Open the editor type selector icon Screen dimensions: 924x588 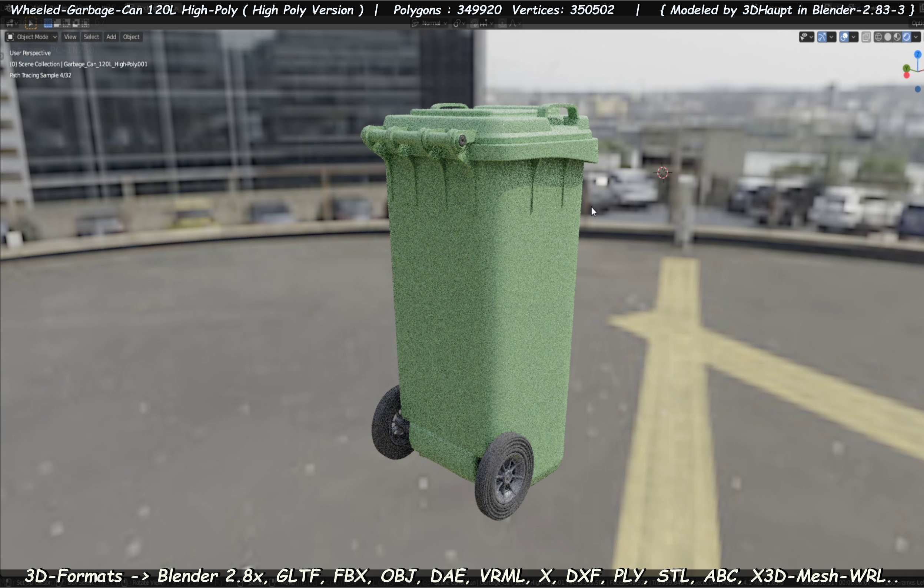coord(12,24)
